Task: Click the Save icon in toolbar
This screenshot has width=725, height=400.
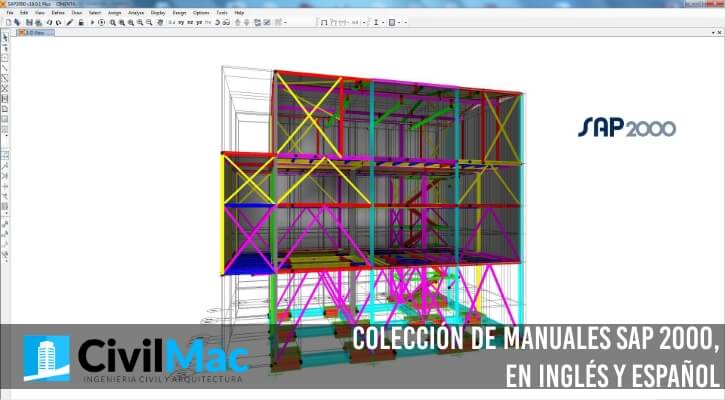Action: pyautogui.click(x=29, y=22)
